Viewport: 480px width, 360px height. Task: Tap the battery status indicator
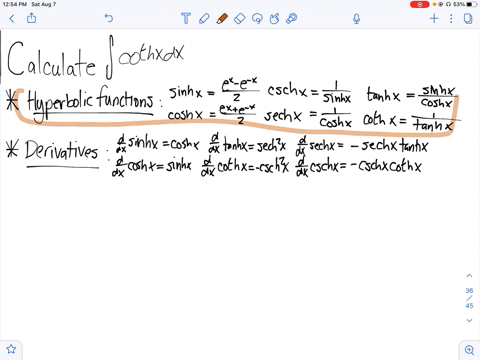[471, 4]
